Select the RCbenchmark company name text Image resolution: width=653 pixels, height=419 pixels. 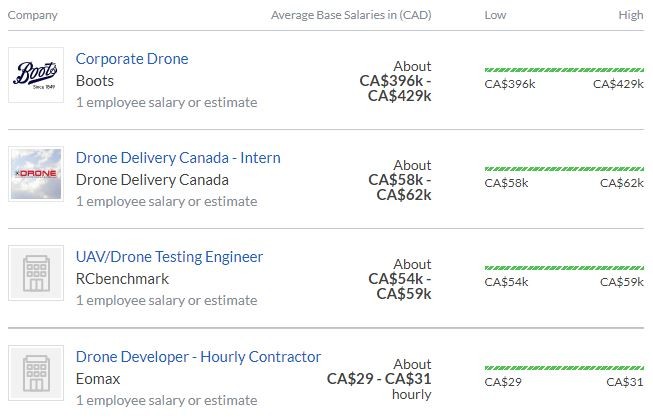coord(122,279)
